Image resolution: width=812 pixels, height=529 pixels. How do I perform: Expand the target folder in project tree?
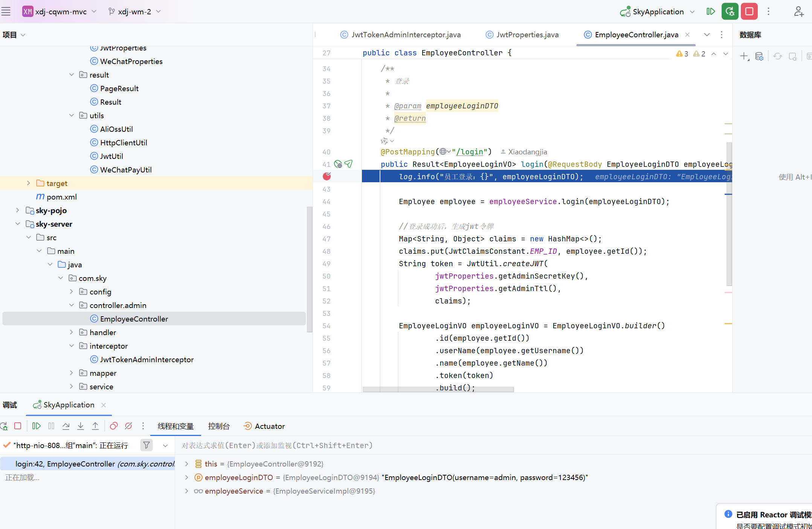click(28, 183)
